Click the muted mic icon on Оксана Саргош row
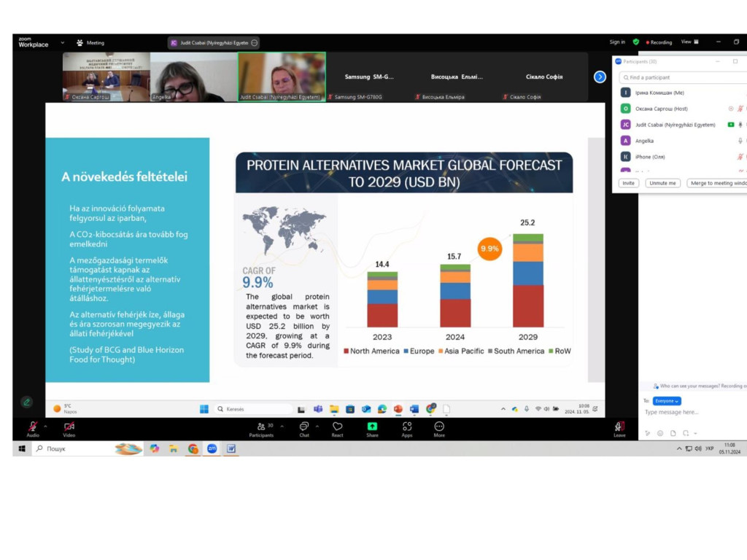 tap(740, 109)
